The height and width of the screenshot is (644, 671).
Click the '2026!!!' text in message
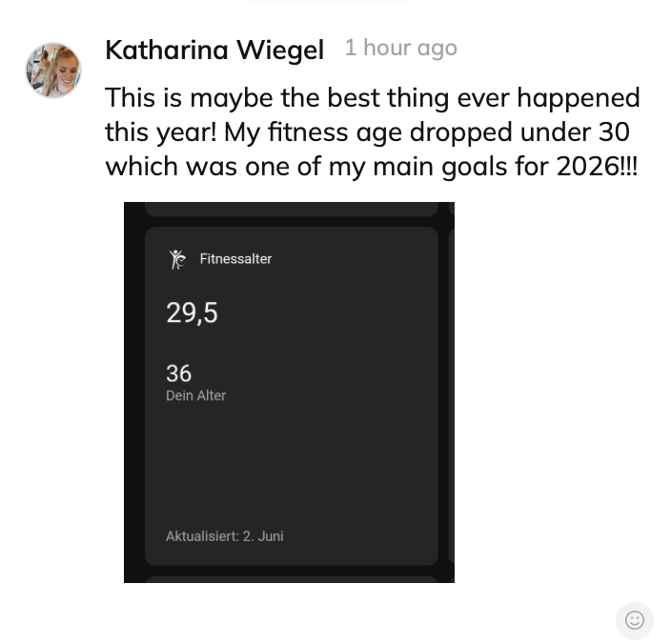598,167
